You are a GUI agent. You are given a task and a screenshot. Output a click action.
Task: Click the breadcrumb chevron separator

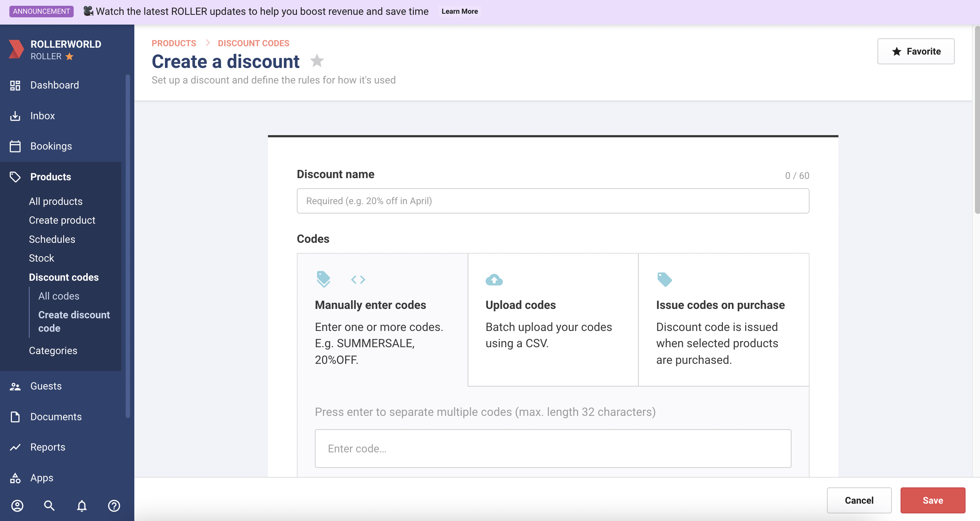click(207, 43)
